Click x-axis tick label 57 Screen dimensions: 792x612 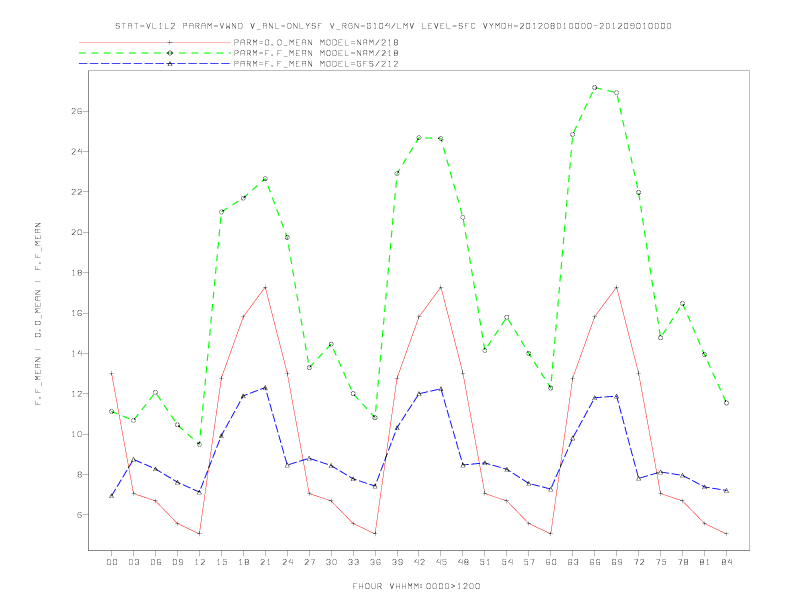pyautogui.click(x=529, y=562)
